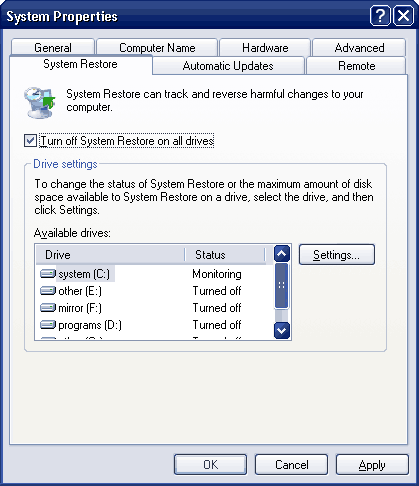The height and width of the screenshot is (486, 419).
Task: Click the mirror (F:) drive icon
Action: tap(48, 308)
